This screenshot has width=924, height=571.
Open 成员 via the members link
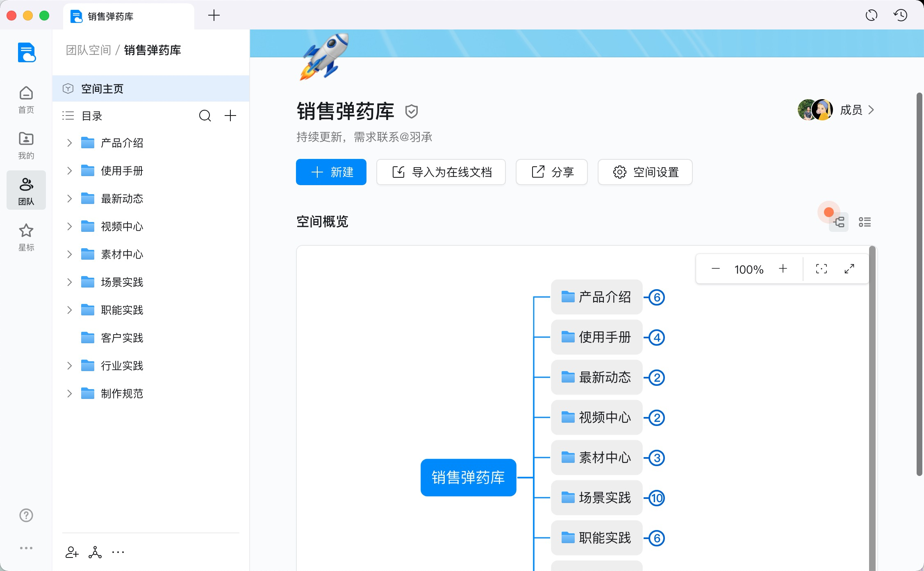851,110
